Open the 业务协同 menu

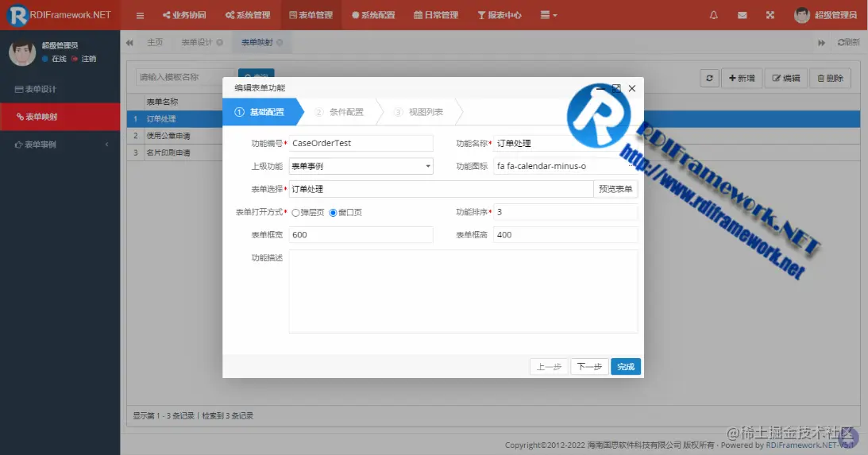pos(184,15)
